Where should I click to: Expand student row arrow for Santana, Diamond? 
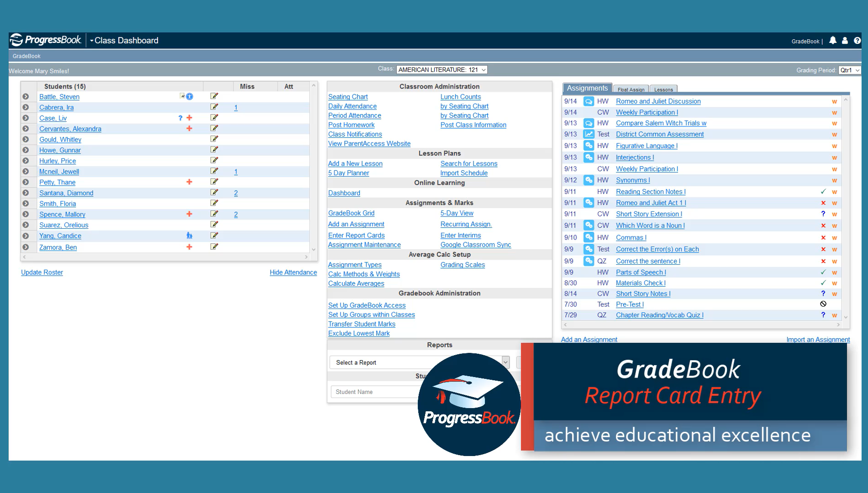26,193
